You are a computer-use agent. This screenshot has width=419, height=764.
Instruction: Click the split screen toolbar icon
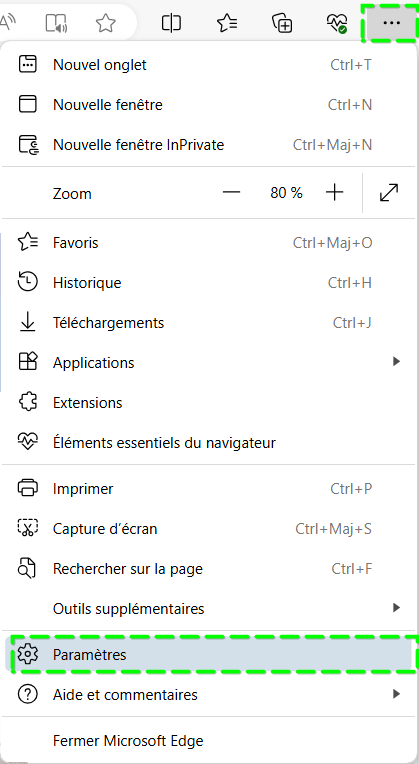171,23
